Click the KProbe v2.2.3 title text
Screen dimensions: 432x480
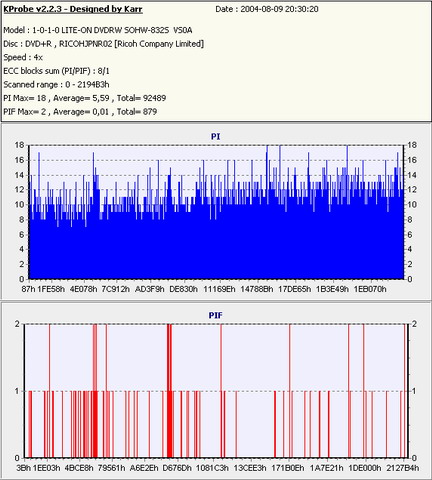coord(73,9)
